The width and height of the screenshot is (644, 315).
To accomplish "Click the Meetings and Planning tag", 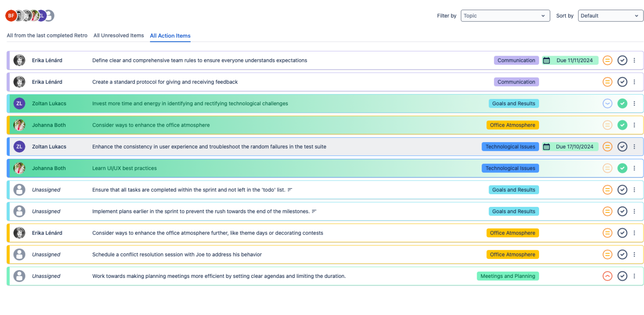I will coord(507,276).
